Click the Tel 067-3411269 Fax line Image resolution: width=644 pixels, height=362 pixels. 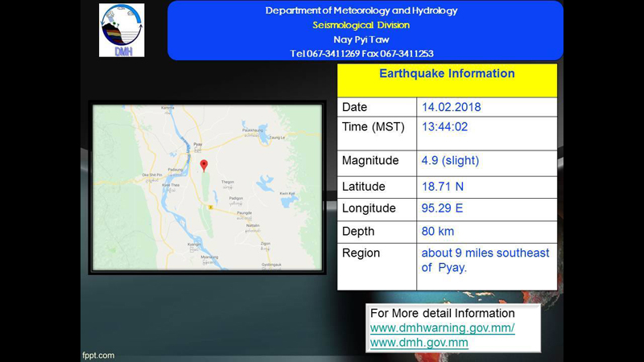tap(361, 54)
